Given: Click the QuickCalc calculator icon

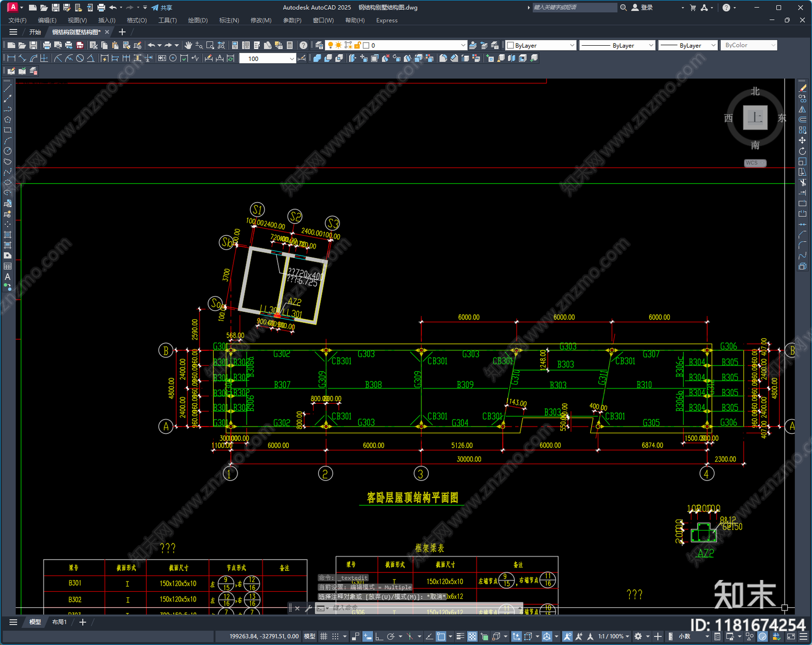Looking at the screenshot, I should click(290, 45).
